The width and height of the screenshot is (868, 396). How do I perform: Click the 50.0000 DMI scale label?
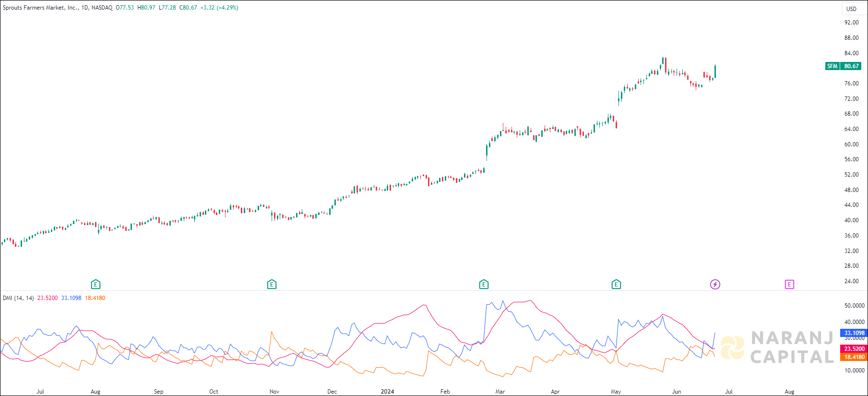(855, 306)
